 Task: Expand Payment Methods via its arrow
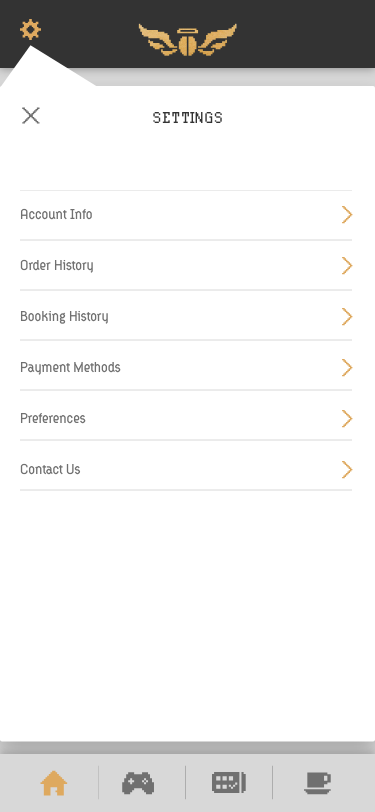pos(347,367)
